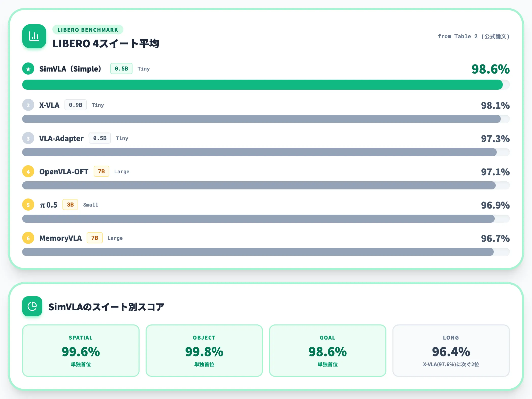Click the 0.5B size tag for SimVLA
The height and width of the screenshot is (399, 532).
click(121, 69)
